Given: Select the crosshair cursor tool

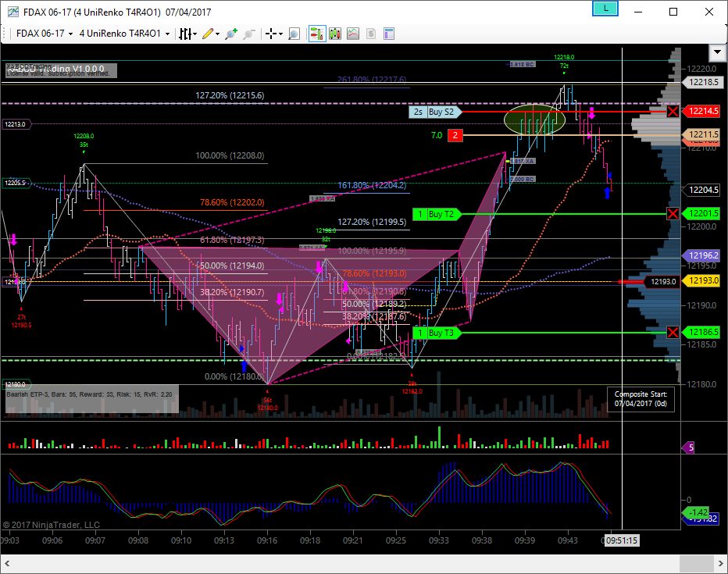Looking at the screenshot, I should click(x=271, y=34).
